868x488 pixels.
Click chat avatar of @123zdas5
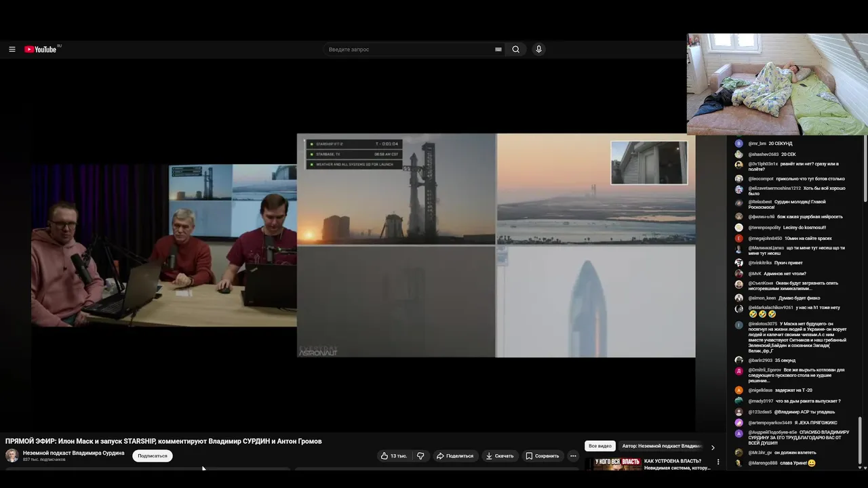click(x=739, y=412)
